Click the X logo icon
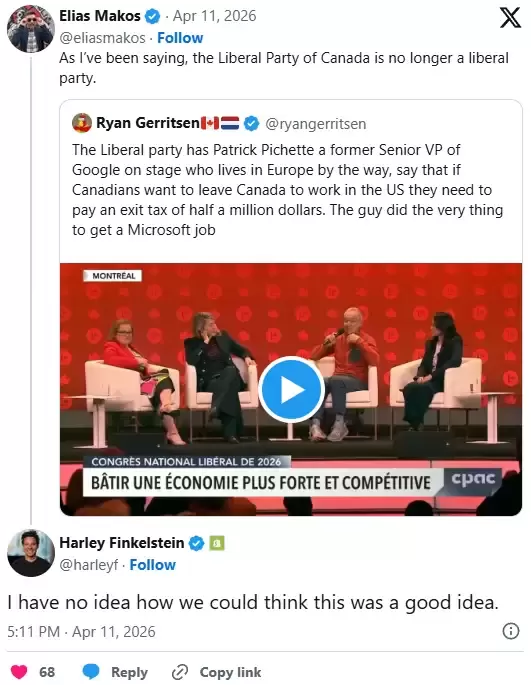Image resolution: width=531 pixels, height=685 pixels. click(510, 17)
